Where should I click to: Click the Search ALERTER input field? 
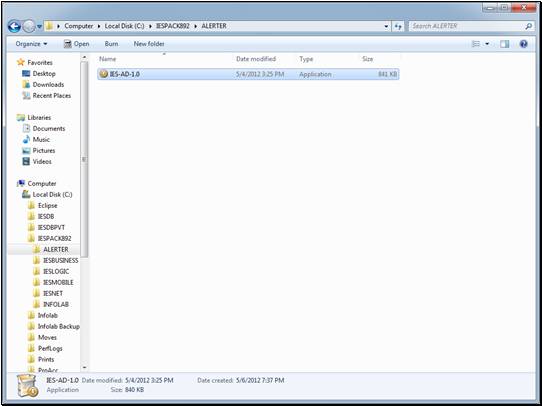pyautogui.click(x=467, y=26)
